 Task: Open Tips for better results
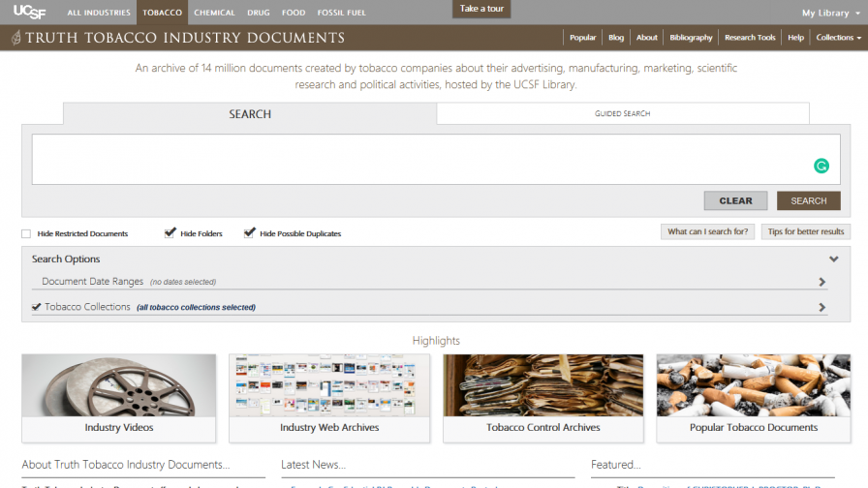click(x=805, y=231)
